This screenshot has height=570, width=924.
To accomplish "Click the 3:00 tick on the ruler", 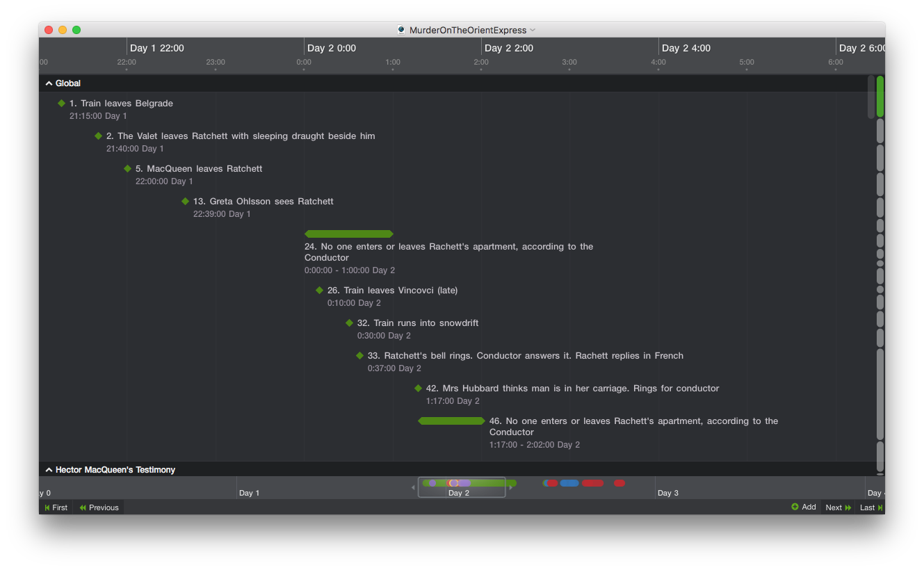I will (569, 63).
